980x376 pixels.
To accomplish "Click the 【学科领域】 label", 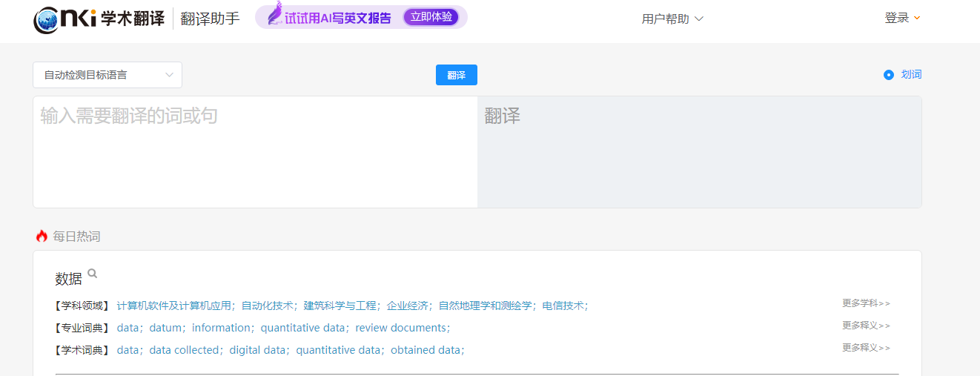I will pyautogui.click(x=82, y=306).
